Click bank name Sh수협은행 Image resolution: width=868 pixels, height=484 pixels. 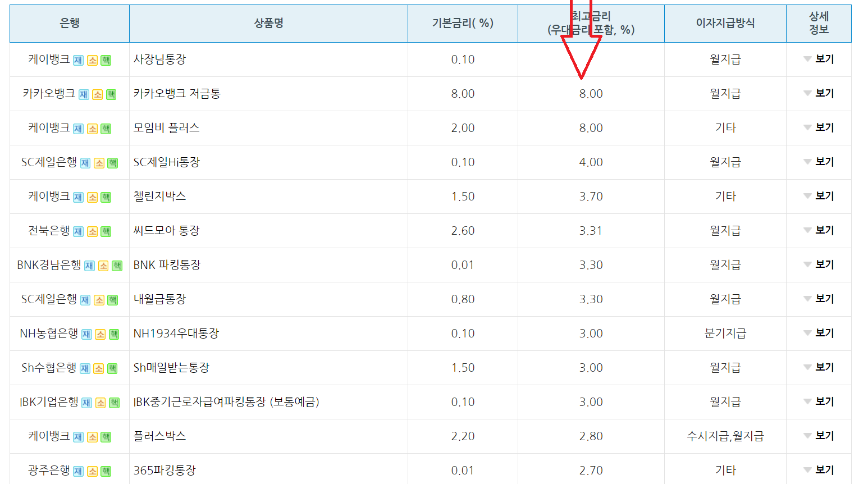click(x=49, y=367)
